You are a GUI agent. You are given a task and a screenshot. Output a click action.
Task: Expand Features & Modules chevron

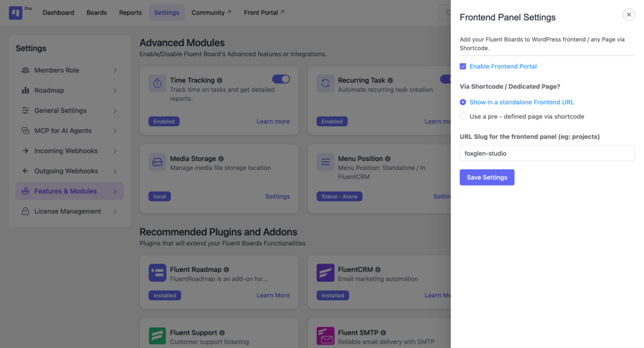115,191
